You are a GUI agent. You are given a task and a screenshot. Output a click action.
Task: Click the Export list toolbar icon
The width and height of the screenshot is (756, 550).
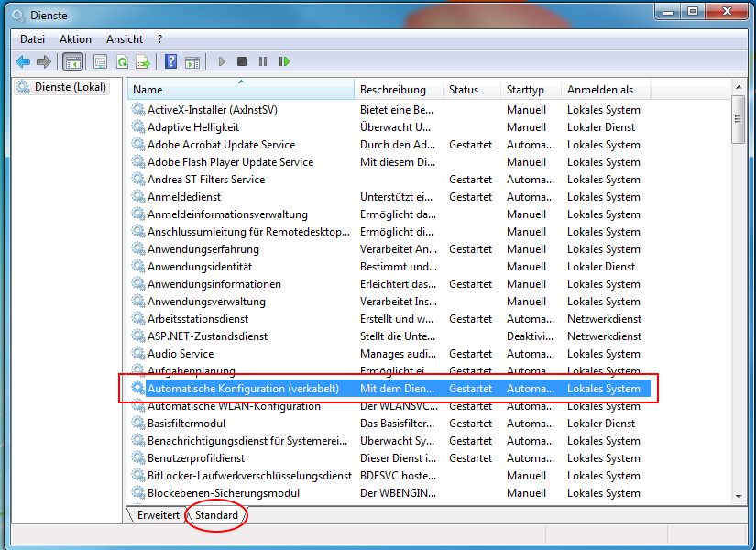[x=143, y=61]
